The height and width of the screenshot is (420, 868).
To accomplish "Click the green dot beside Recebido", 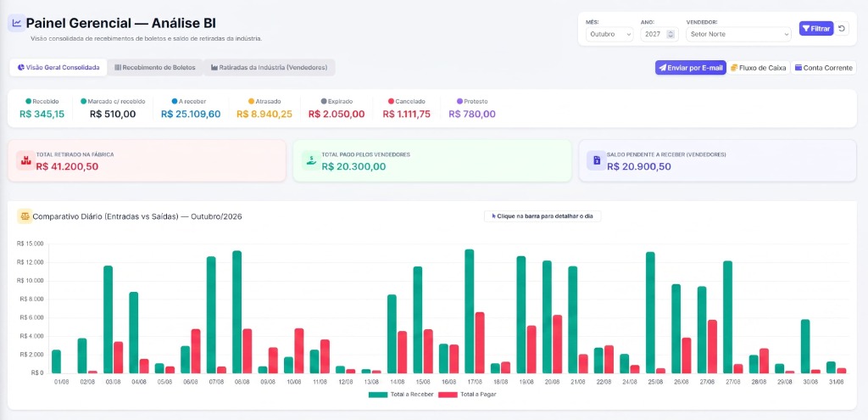I will coord(28,102).
